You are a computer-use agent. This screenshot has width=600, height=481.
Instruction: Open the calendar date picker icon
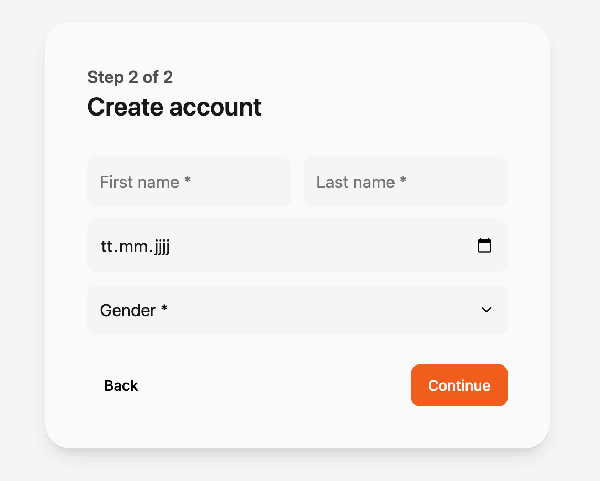click(x=485, y=246)
